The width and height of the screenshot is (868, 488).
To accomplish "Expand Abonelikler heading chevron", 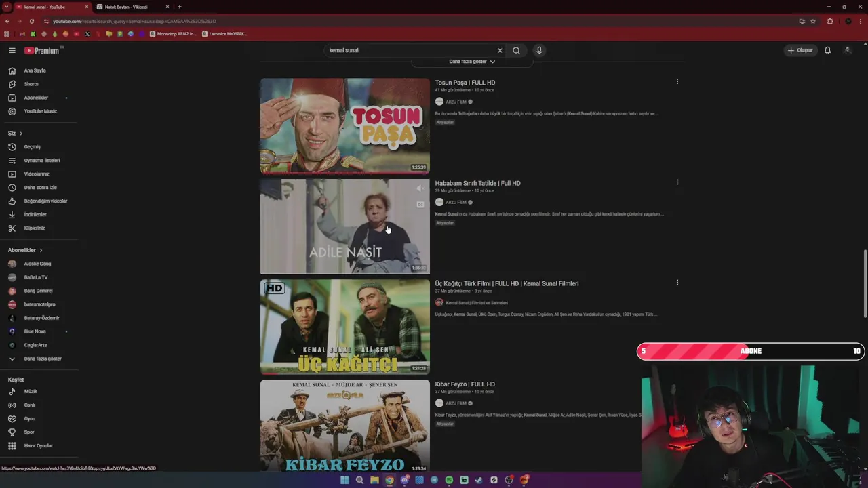I will point(41,250).
